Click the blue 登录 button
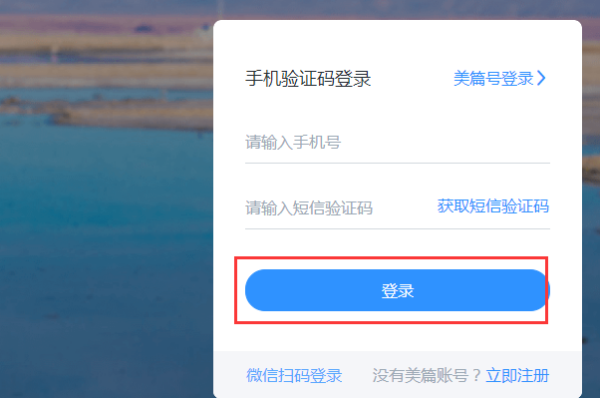Screen dimensions: 600x398 (x=397, y=290)
